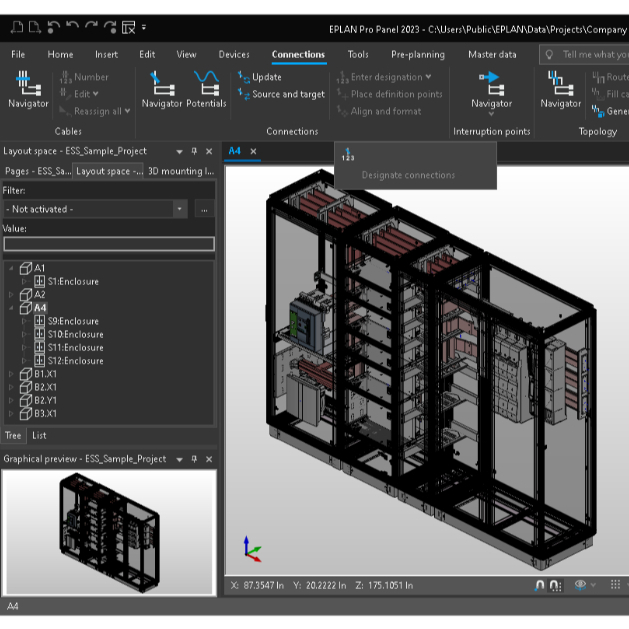Open the File menu

coord(18,55)
